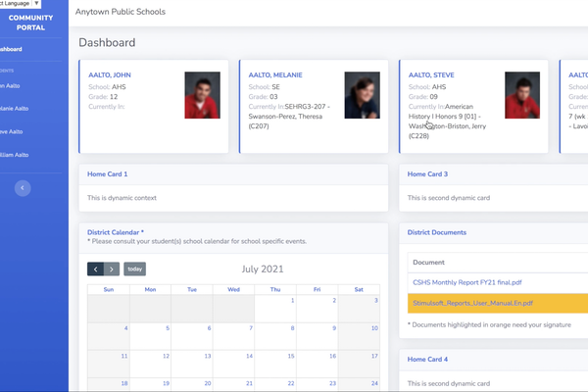Select July 1 on the calendar
Viewport: 588px width, 392px height.
[x=293, y=301]
